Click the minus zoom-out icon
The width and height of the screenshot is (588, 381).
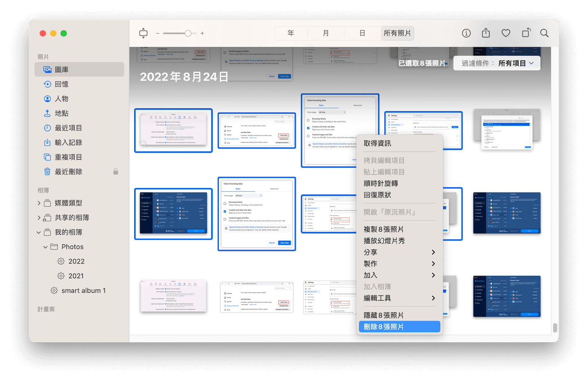(158, 33)
